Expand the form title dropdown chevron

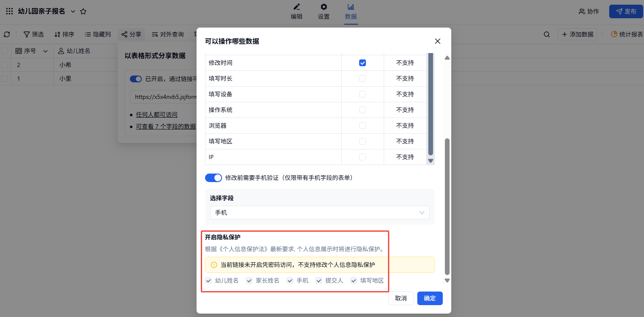(x=73, y=11)
